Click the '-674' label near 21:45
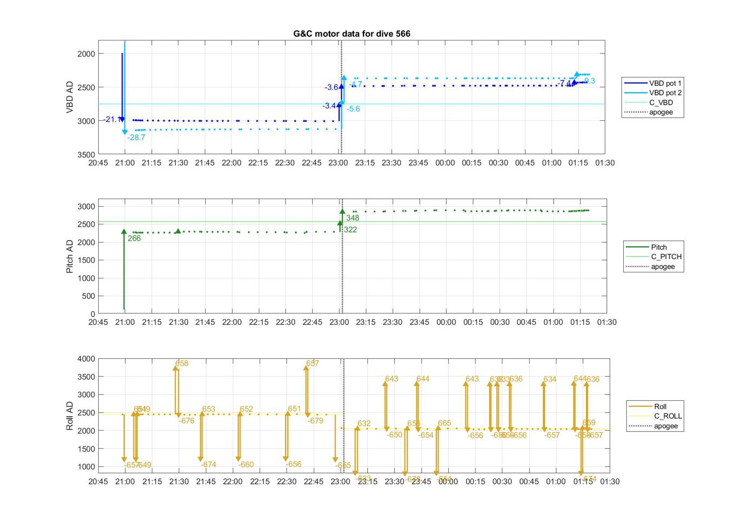 tap(208, 465)
